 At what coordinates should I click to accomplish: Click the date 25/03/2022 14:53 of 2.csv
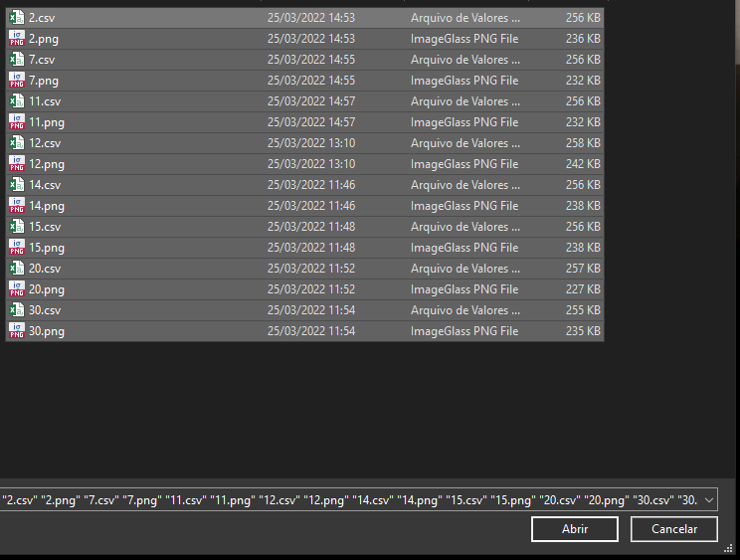(311, 18)
